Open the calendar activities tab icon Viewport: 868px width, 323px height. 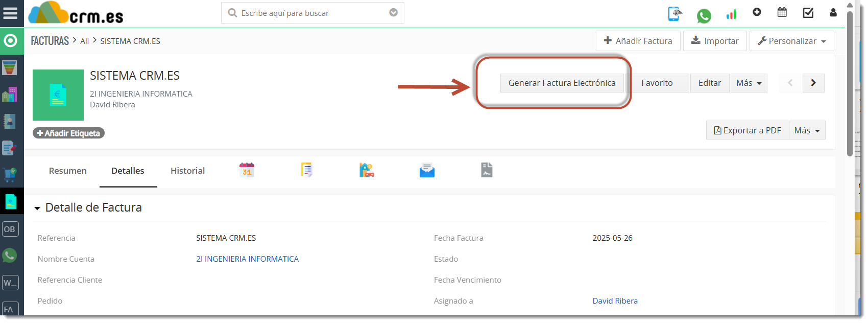(x=247, y=170)
